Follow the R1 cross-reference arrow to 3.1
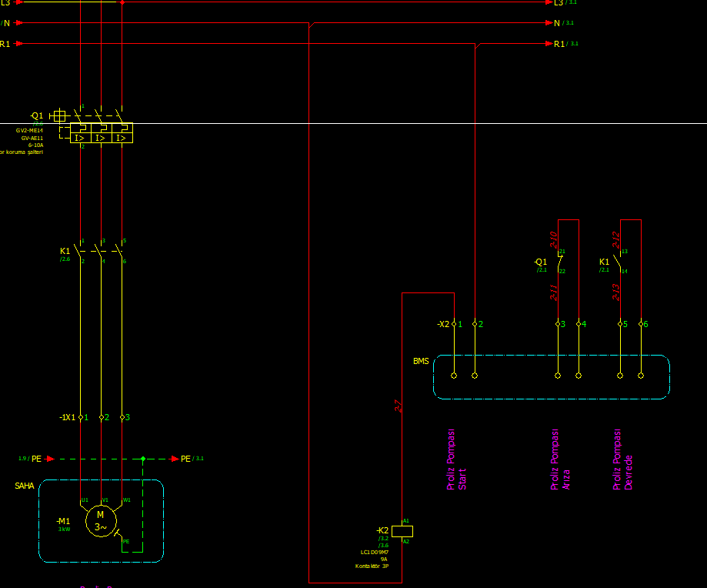This screenshot has width=707, height=588. pyautogui.click(x=549, y=44)
